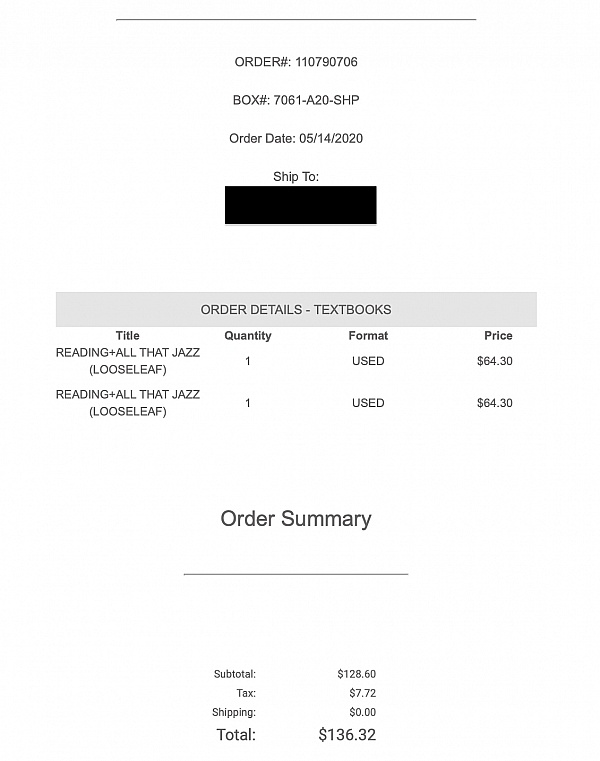Click the Tax amount $7.72
This screenshot has width=600, height=761.
click(363, 693)
